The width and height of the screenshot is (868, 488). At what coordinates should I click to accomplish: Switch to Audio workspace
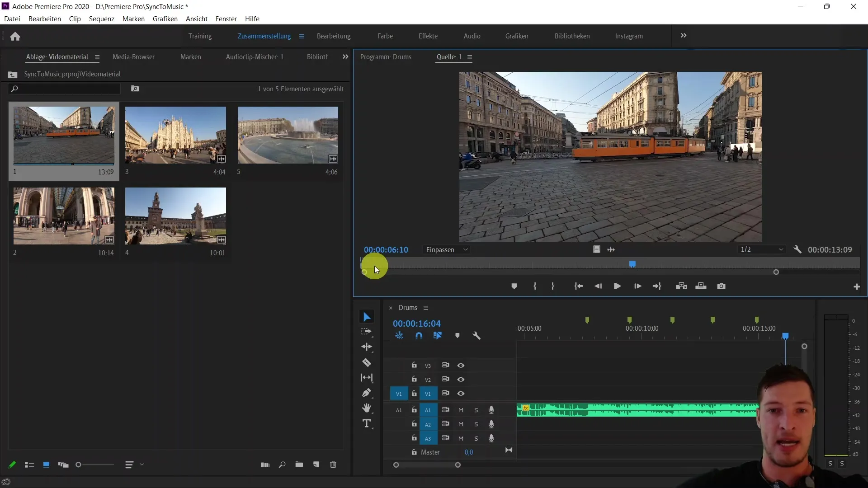(x=472, y=36)
